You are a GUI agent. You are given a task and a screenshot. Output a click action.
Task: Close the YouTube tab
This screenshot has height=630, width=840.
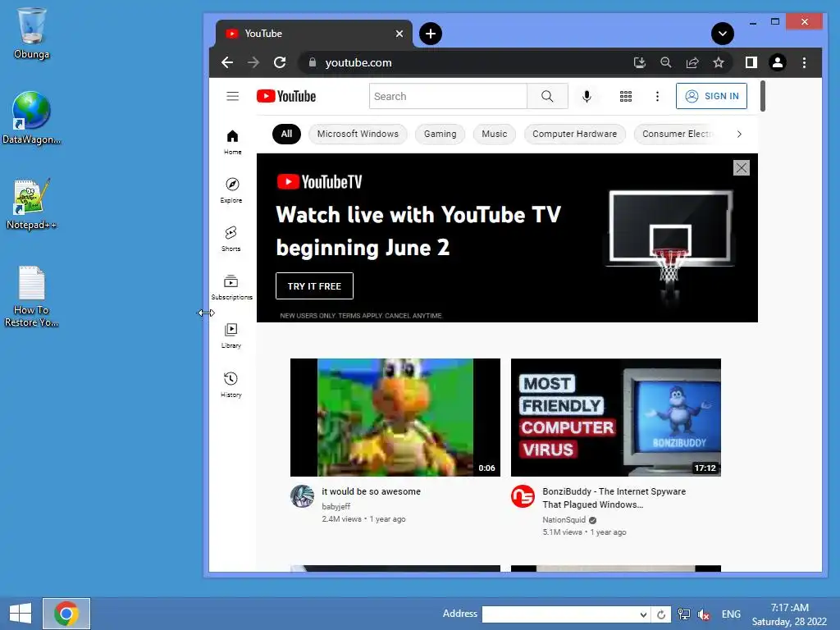coord(399,34)
